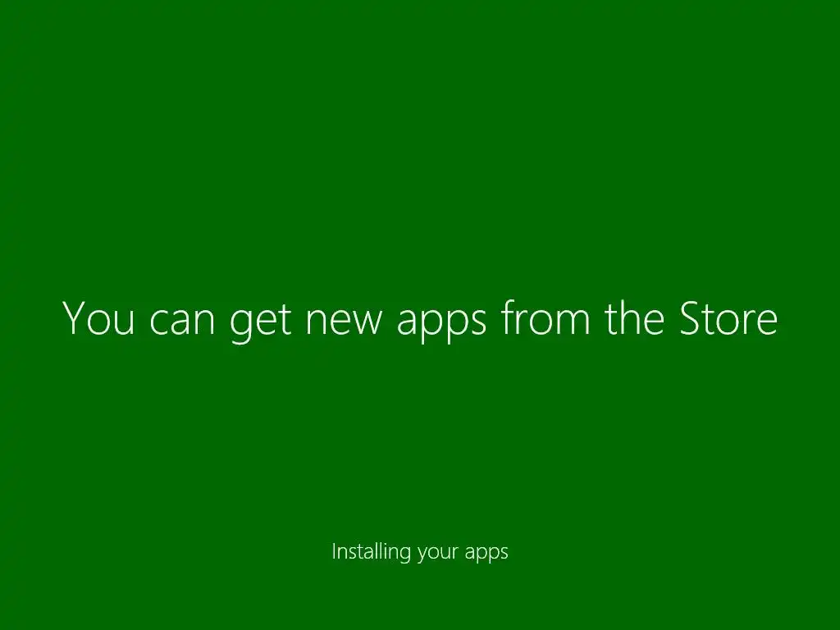Click the letter "f" in "from"
Image resolution: width=840 pixels, height=630 pixels.
509,317
